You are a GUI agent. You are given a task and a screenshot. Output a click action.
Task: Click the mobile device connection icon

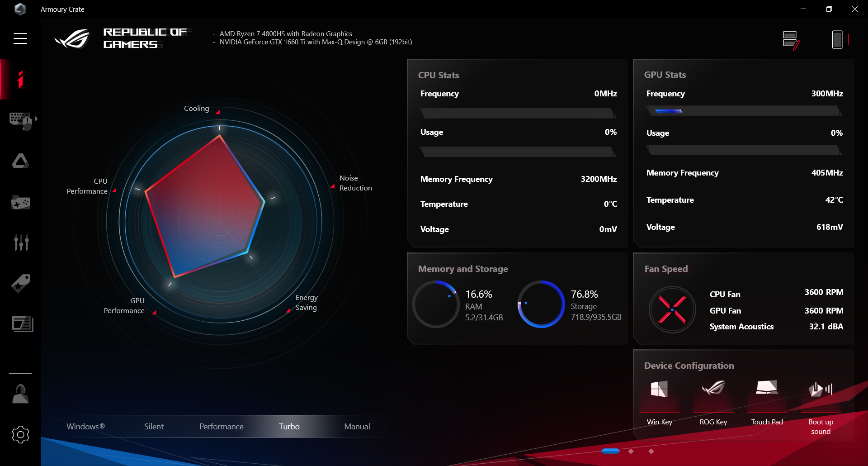(840, 39)
